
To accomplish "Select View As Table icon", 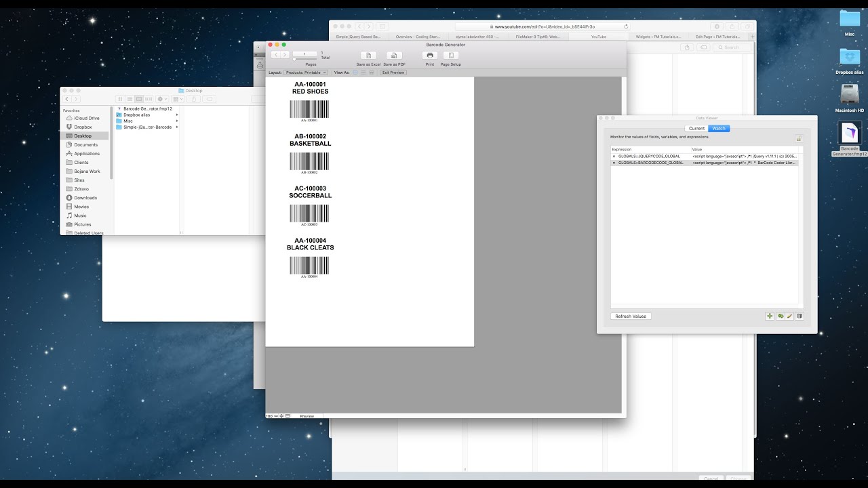I will pos(371,72).
